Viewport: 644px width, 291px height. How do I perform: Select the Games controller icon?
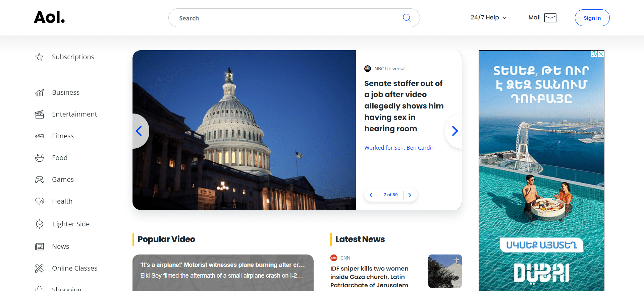[x=39, y=179]
